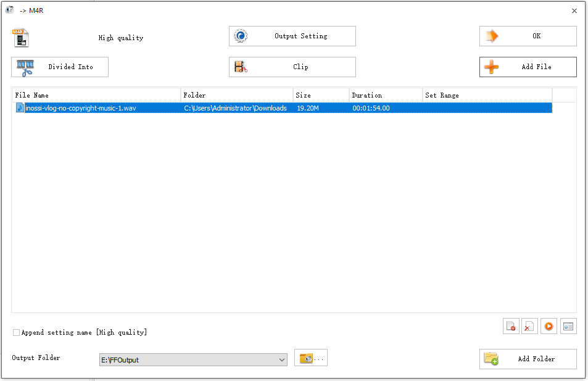Click the app icon in title bar
Viewport: 588px width, 381px height.
click(x=10, y=10)
